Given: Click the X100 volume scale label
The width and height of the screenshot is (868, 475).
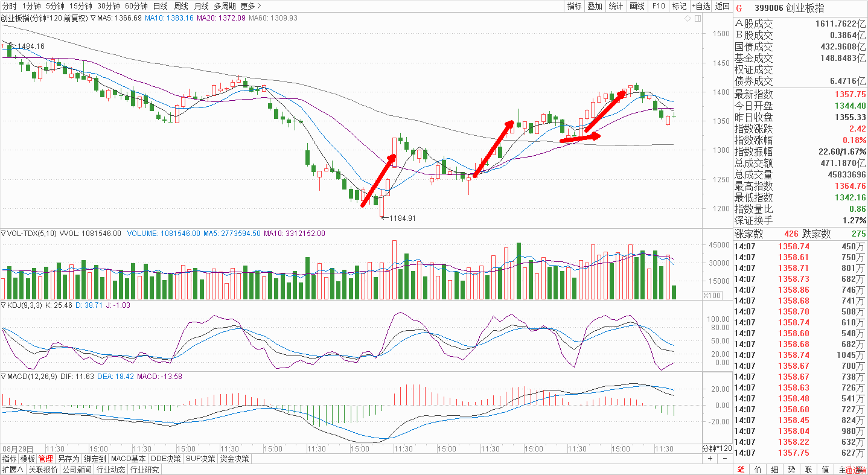Looking at the screenshot, I should [x=712, y=295].
